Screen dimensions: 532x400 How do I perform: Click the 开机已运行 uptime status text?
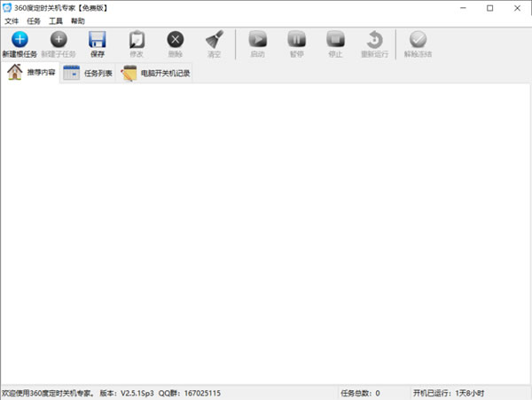pos(448,393)
